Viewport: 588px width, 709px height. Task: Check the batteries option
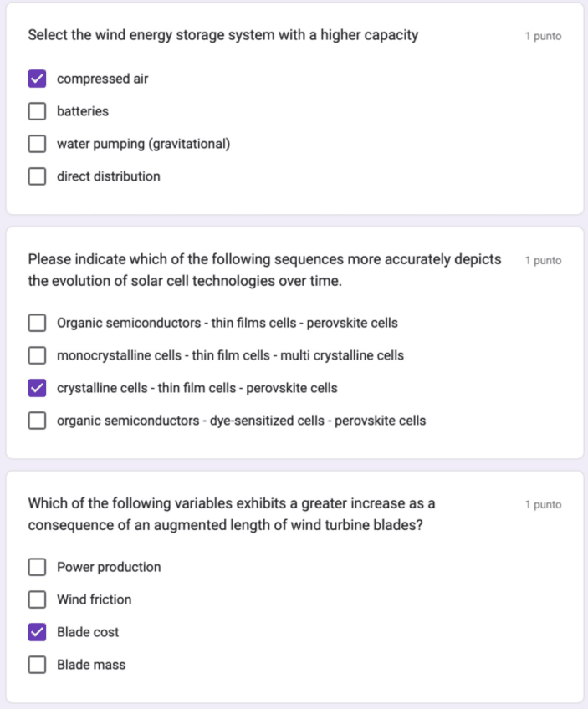(x=37, y=111)
